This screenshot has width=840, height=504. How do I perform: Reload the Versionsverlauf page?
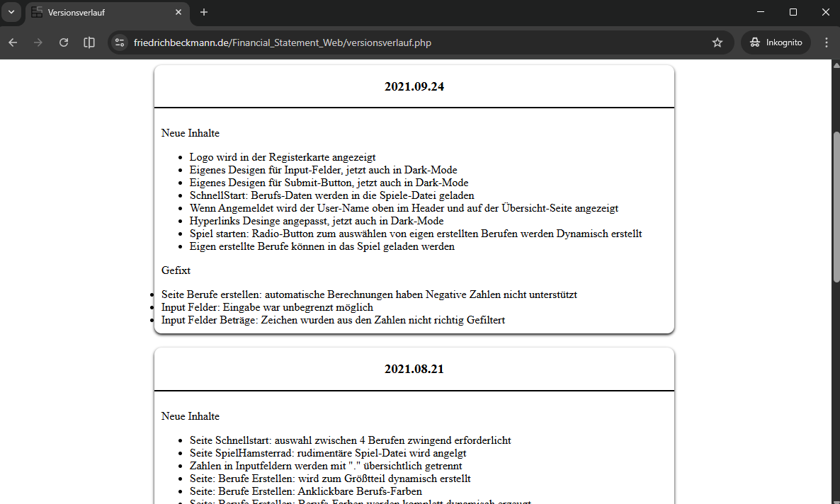64,42
